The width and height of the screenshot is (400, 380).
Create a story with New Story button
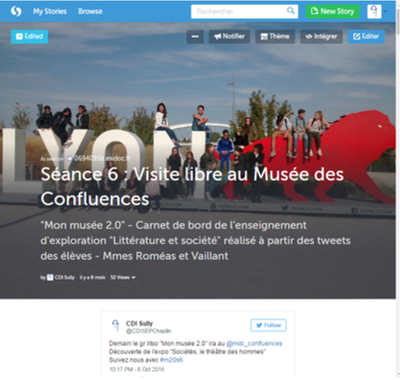point(333,11)
